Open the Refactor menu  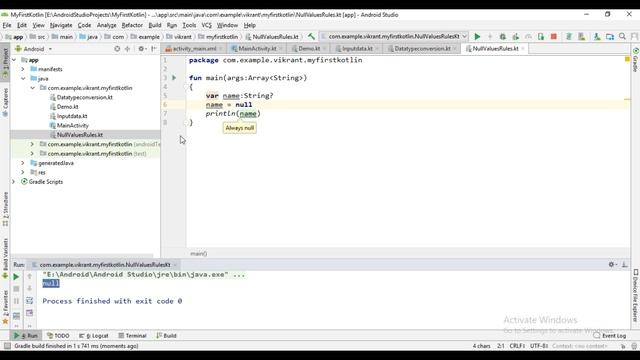(x=132, y=25)
